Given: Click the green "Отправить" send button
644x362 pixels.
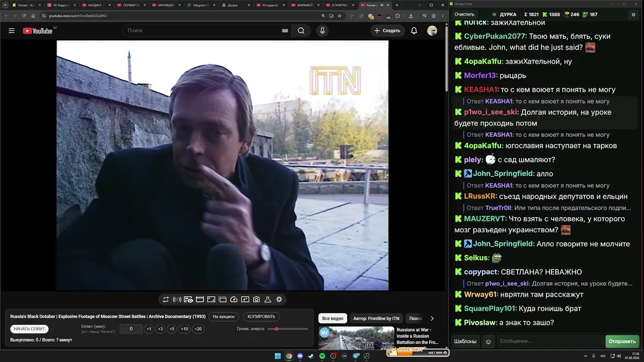Looking at the screenshot, I should tap(622, 341).
